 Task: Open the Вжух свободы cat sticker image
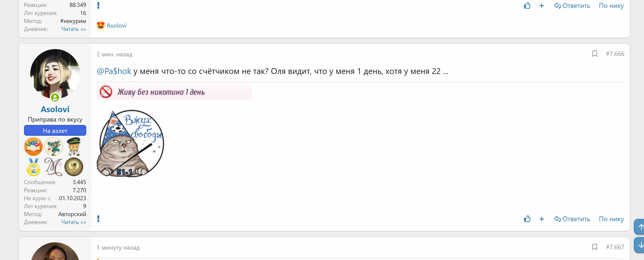tap(130, 143)
